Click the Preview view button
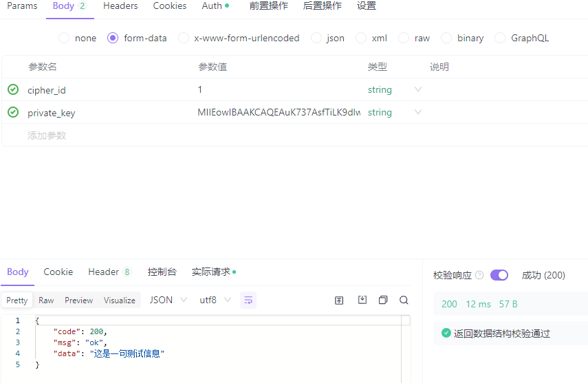The height and width of the screenshot is (383, 588). pyautogui.click(x=78, y=300)
